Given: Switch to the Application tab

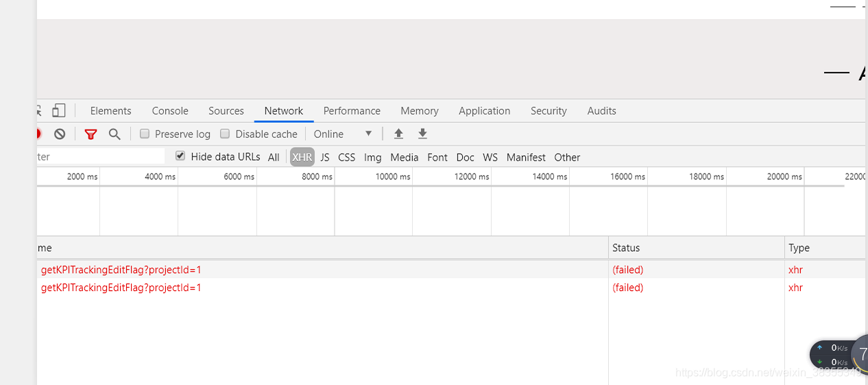Looking at the screenshot, I should [x=485, y=110].
